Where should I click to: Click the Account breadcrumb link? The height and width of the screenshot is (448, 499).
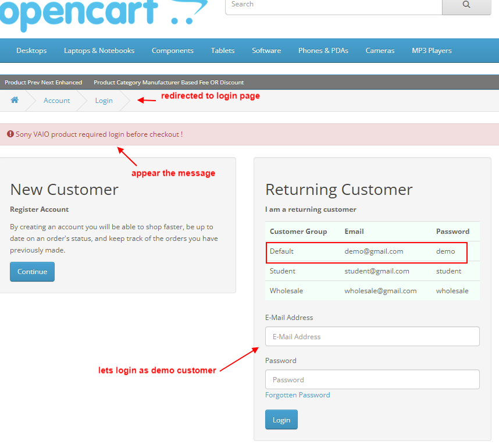tap(56, 101)
